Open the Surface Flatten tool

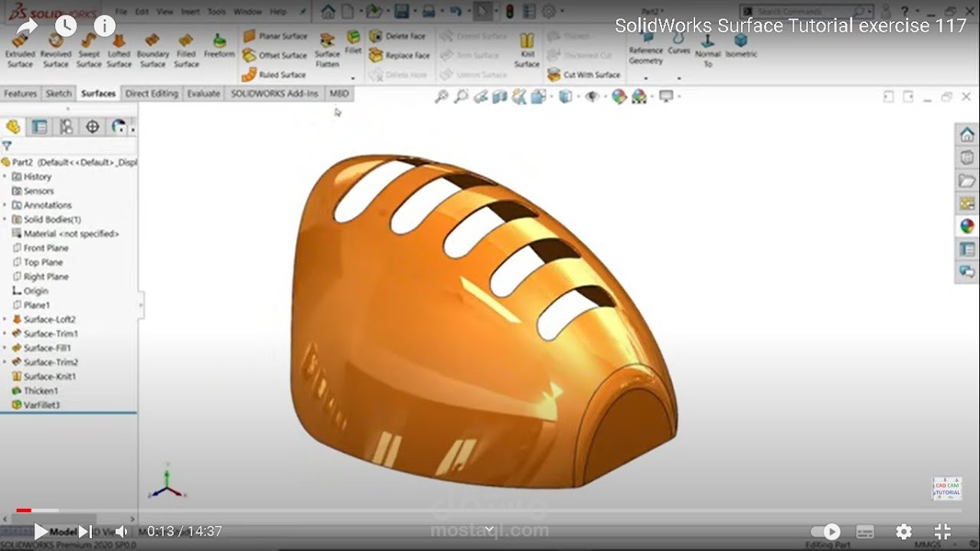(x=327, y=51)
